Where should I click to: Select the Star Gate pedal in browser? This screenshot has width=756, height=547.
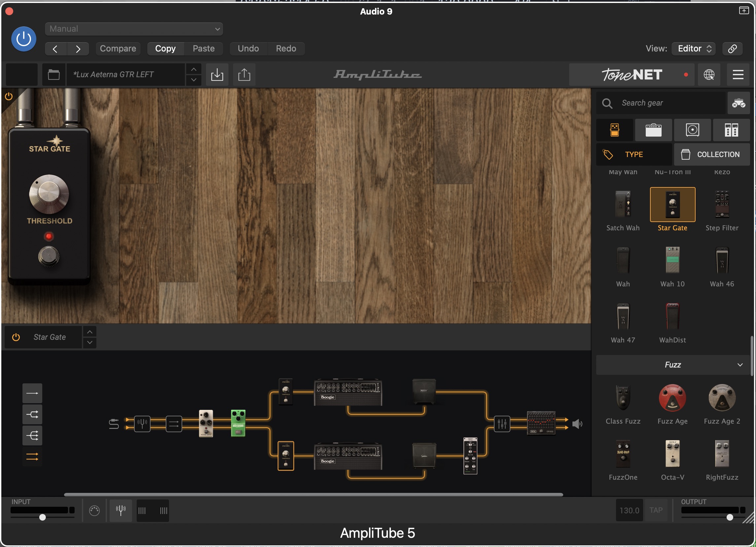[x=672, y=205]
